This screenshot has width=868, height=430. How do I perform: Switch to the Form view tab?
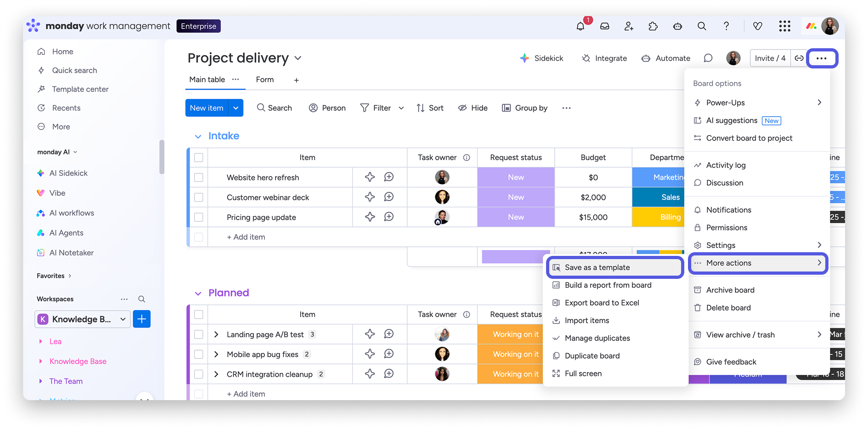265,79
